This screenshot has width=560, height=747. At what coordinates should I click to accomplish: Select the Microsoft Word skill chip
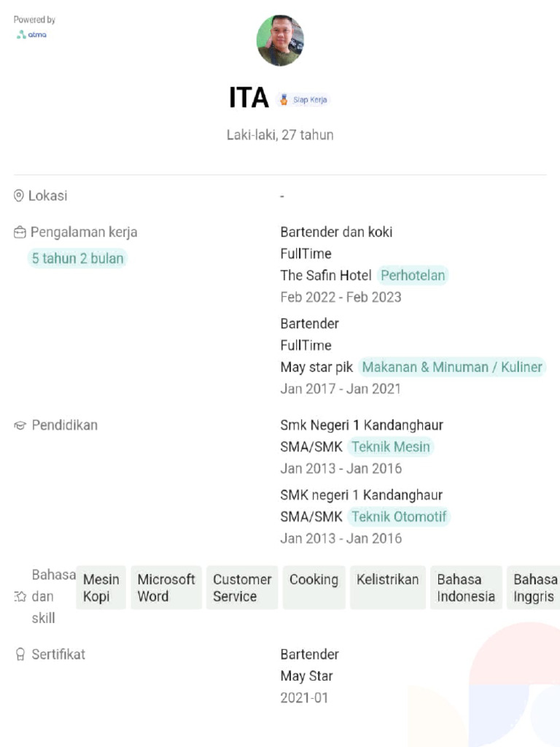pyautogui.click(x=166, y=587)
